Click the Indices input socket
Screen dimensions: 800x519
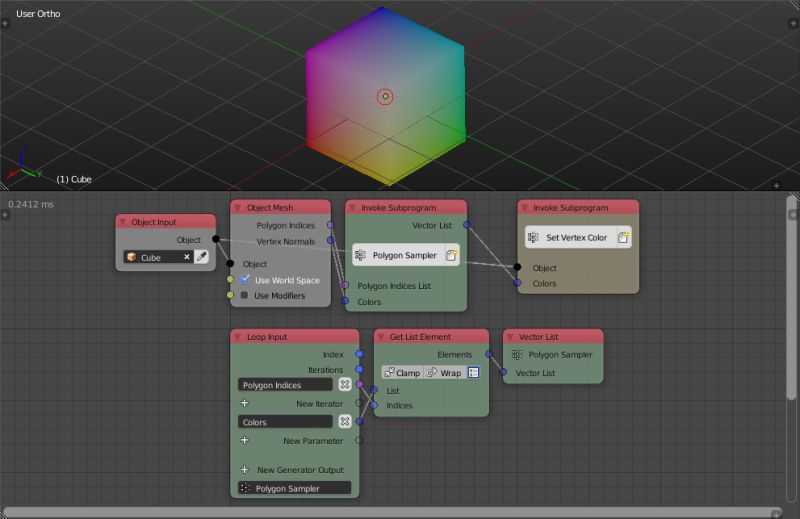[x=374, y=405]
